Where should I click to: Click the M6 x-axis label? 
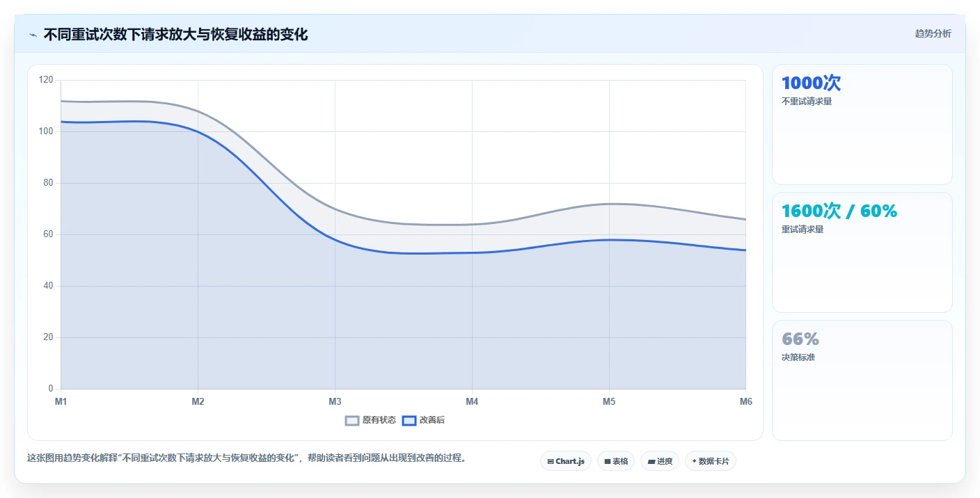pos(745,401)
